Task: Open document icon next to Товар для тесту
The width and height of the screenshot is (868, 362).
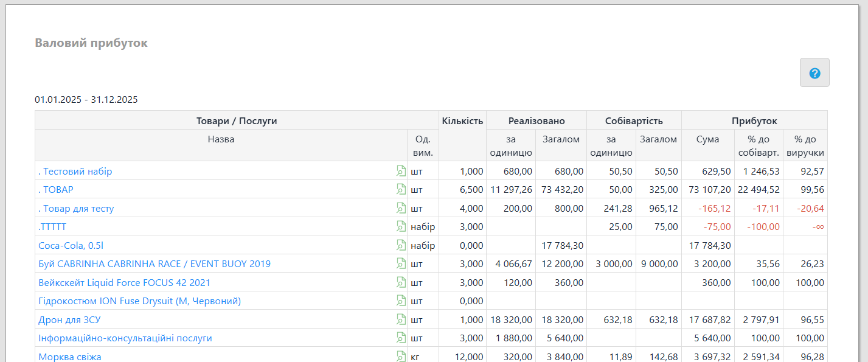Action: pos(401,208)
